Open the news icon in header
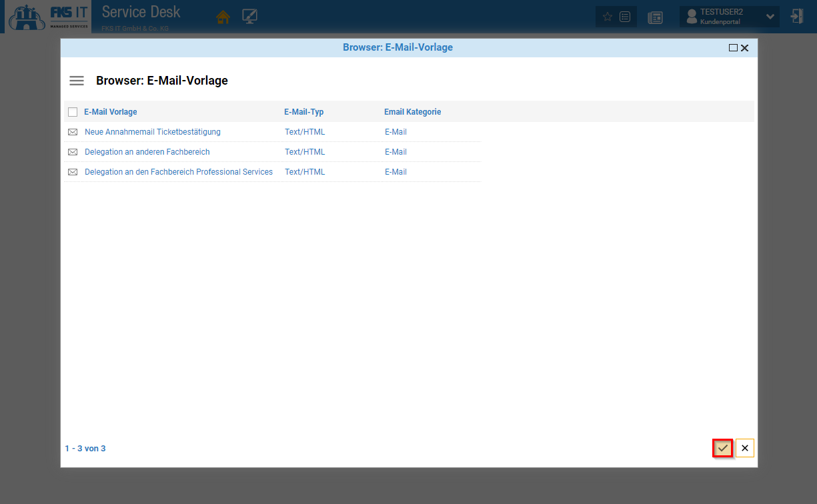 [x=655, y=17]
